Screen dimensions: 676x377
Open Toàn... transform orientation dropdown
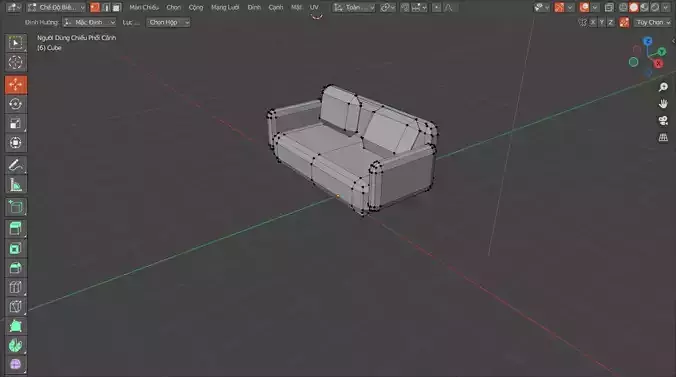pos(354,7)
